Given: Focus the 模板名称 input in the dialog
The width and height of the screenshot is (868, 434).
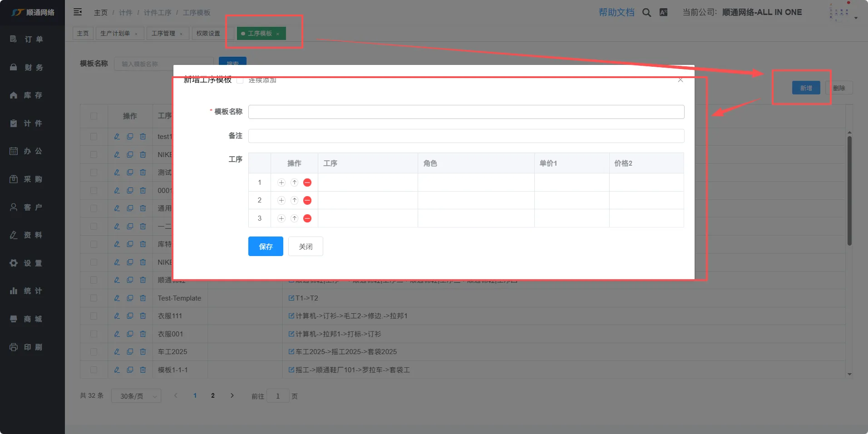Looking at the screenshot, I should (x=466, y=112).
